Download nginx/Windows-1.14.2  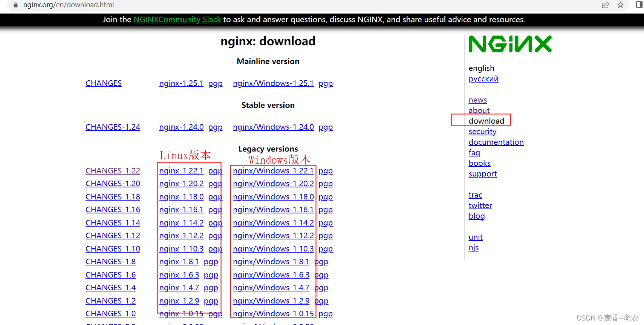tap(273, 223)
